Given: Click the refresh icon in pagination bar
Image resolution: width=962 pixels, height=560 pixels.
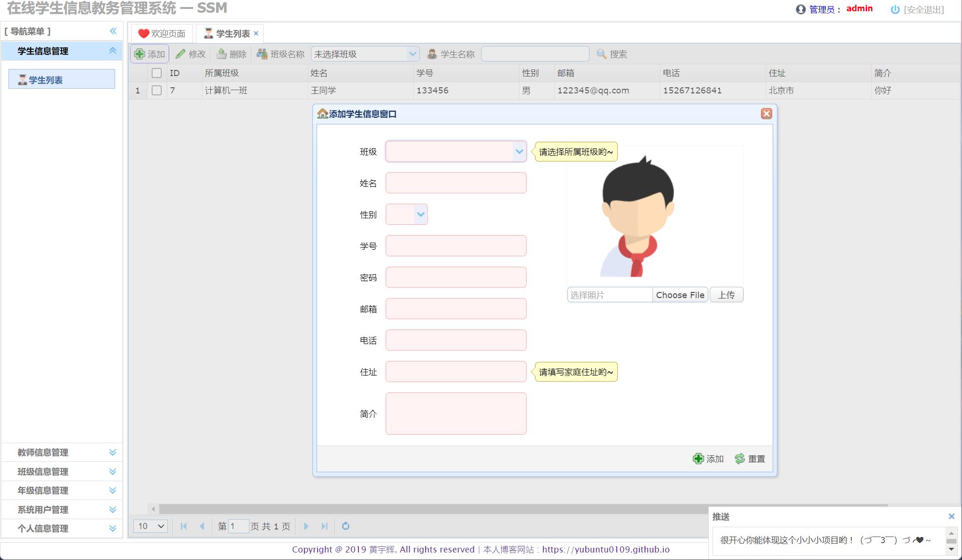Looking at the screenshot, I should coord(346,526).
